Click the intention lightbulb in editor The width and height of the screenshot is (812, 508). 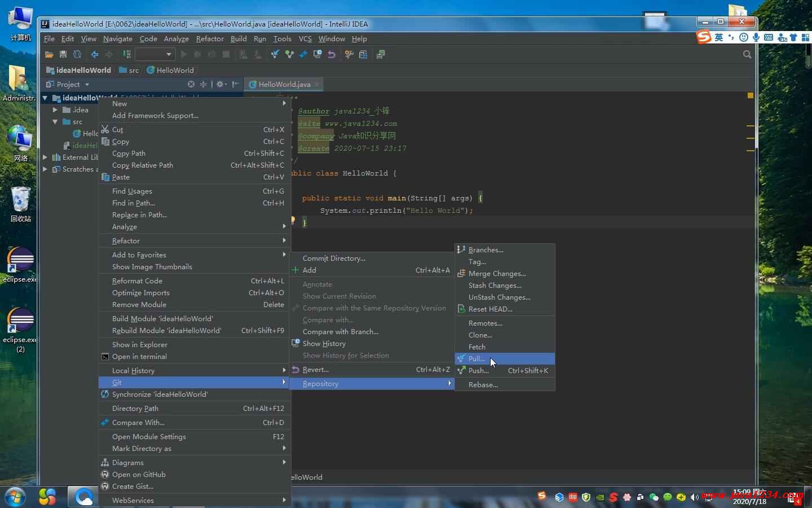point(293,220)
